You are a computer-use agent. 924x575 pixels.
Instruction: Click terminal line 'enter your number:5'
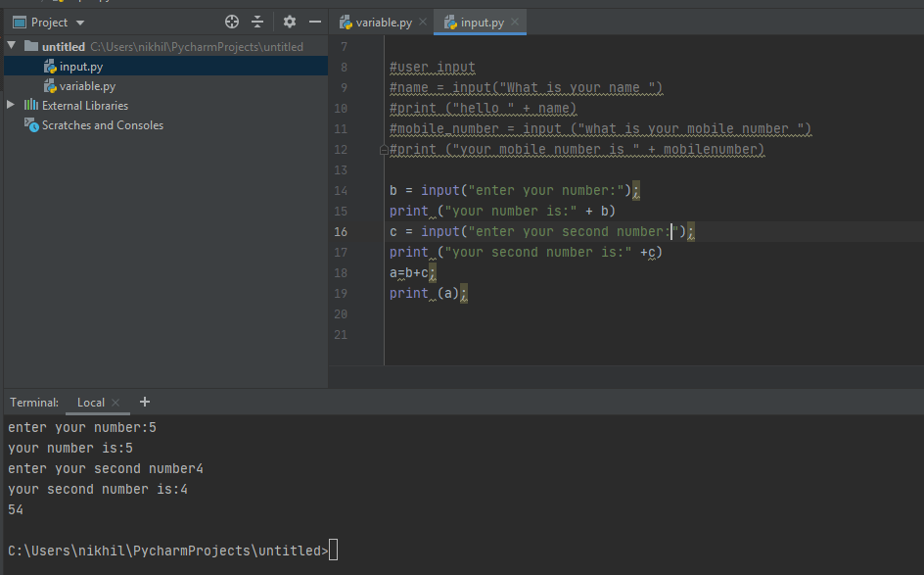[x=82, y=427]
